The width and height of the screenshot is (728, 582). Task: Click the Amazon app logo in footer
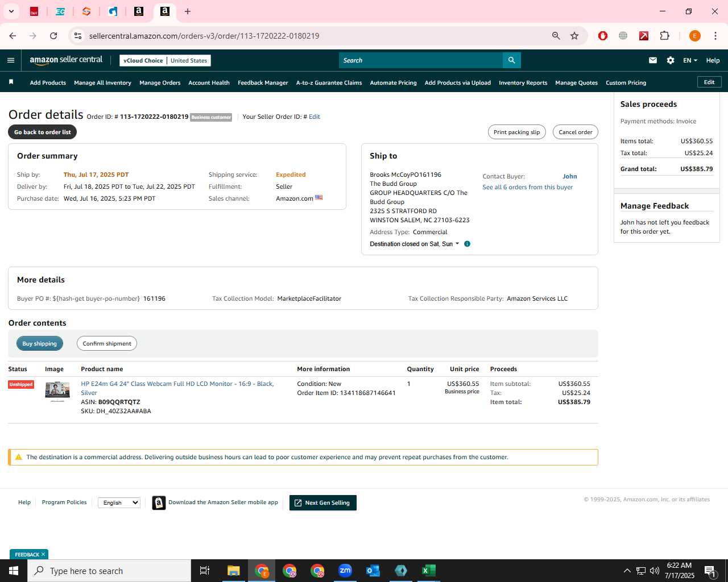coord(159,502)
